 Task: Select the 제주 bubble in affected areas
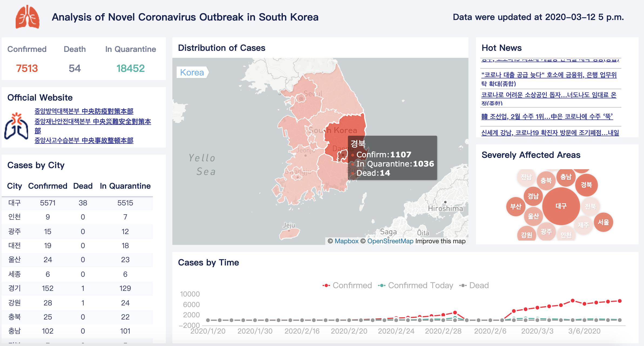pyautogui.click(x=583, y=225)
